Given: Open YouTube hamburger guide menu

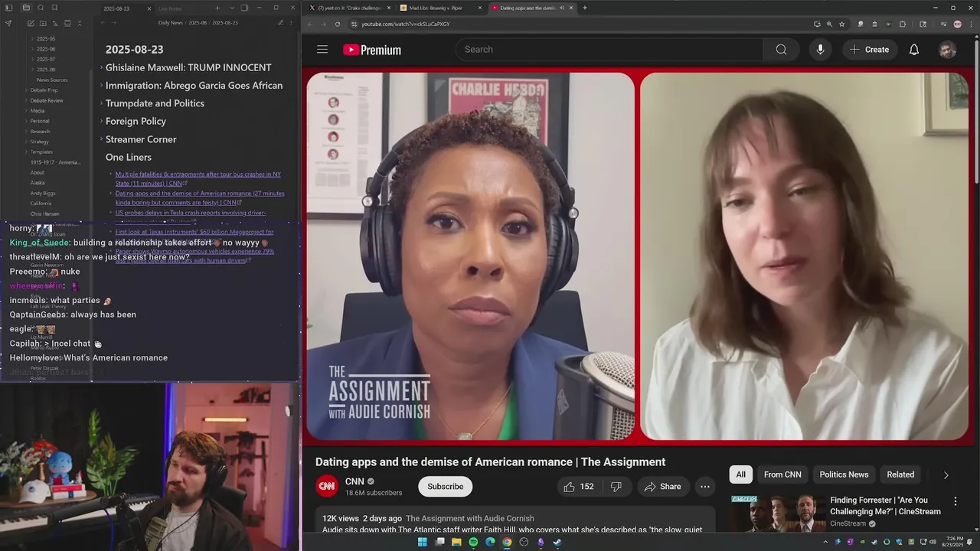Looking at the screenshot, I should pos(322,49).
